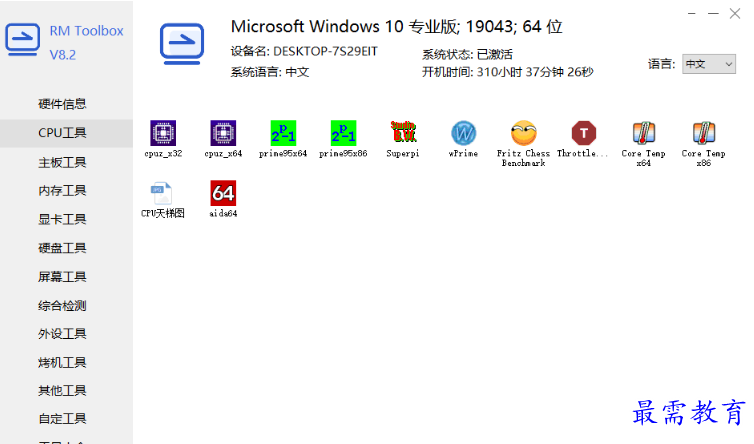Launch the cpuz_x64 tool
The image size is (754, 444).
coord(223,139)
